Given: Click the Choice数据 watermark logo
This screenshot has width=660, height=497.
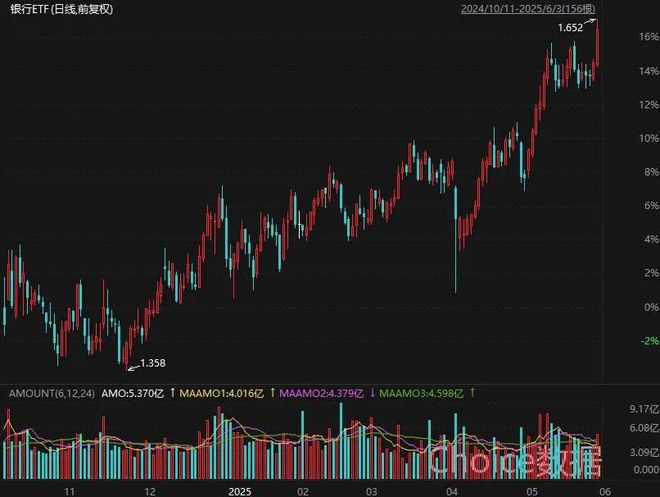Looking at the screenshot, I should [x=515, y=461].
